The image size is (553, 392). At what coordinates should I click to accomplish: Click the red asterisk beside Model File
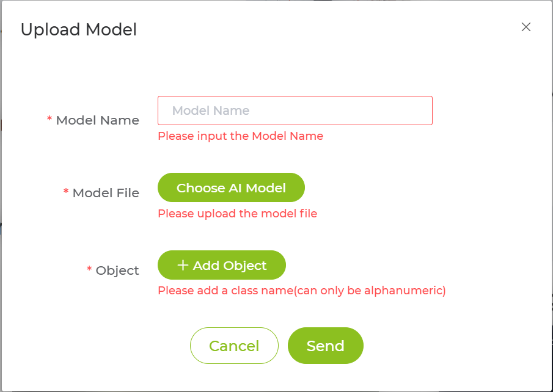point(66,192)
